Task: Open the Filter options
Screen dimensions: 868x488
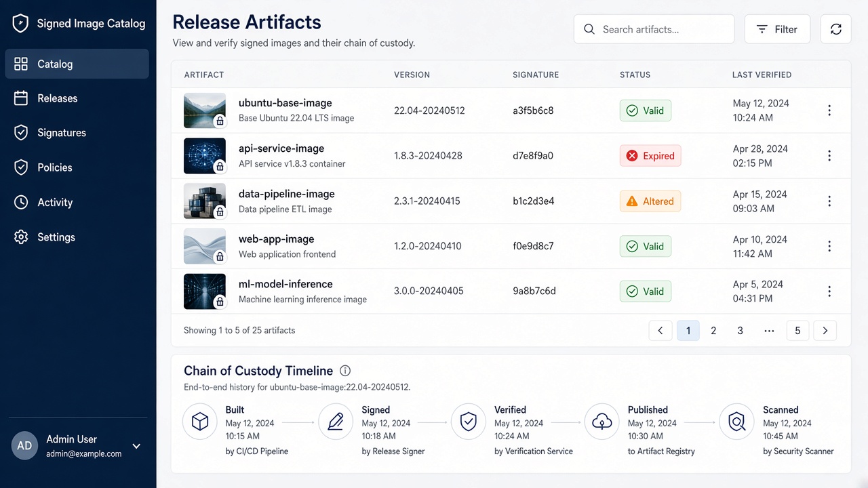Action: pyautogui.click(x=777, y=29)
